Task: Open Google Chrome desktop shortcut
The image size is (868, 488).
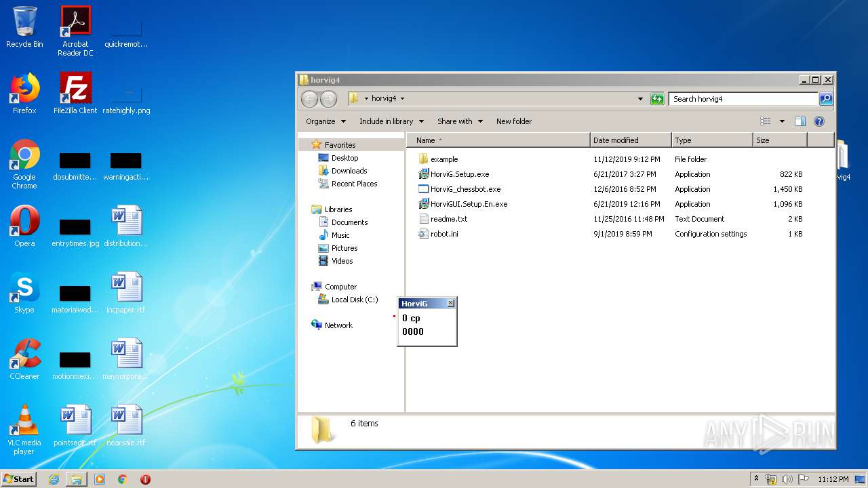Action: click(x=24, y=164)
